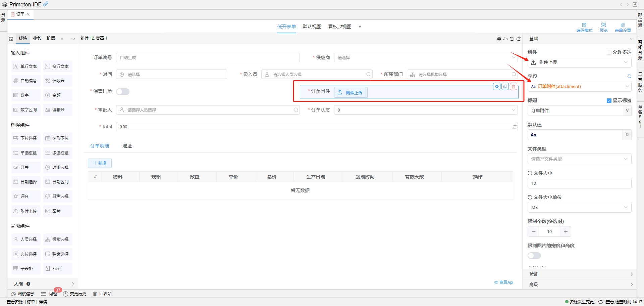Viewport: 644px width, 306px height.
Task: Switch to the 默认视图 tab
Action: click(x=312, y=27)
